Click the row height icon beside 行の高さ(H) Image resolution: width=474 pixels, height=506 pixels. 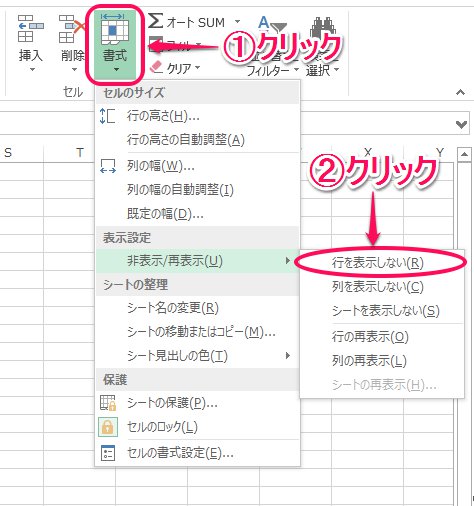(107, 116)
